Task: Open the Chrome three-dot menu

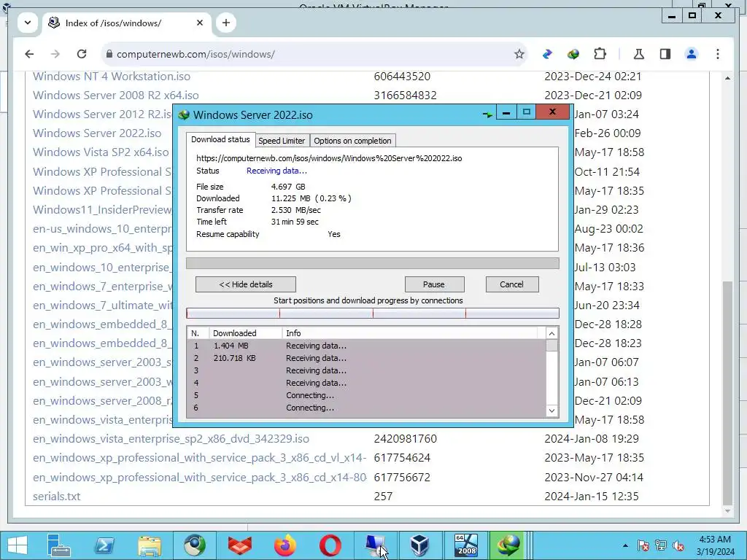Action: (x=718, y=54)
